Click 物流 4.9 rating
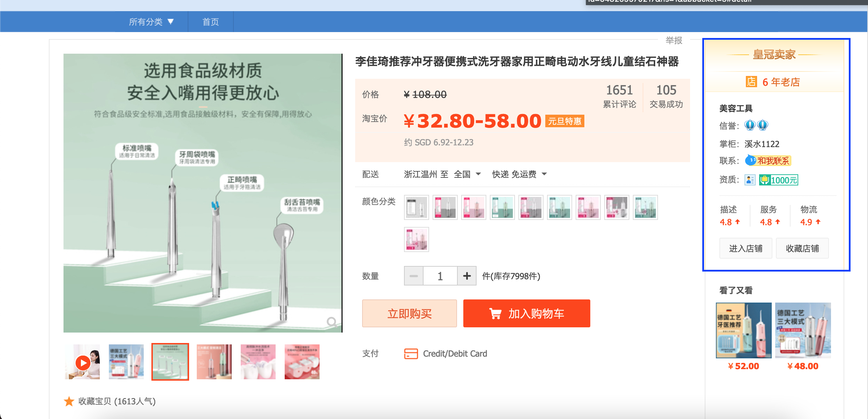Image resolution: width=868 pixels, height=419 pixels. click(810, 216)
